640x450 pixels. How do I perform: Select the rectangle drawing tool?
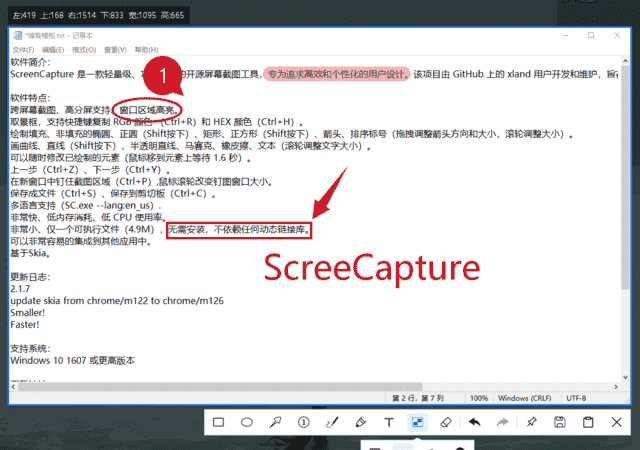click(x=218, y=422)
